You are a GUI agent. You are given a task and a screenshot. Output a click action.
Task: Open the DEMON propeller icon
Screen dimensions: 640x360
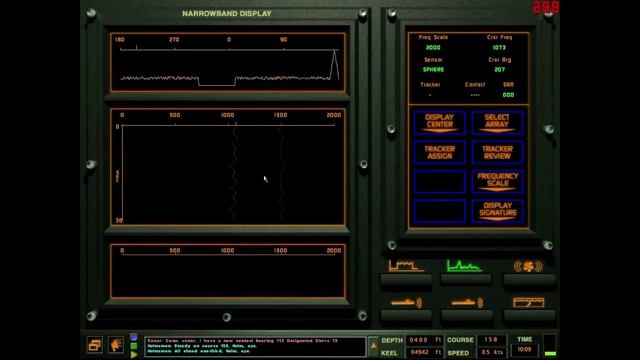pos(528,267)
